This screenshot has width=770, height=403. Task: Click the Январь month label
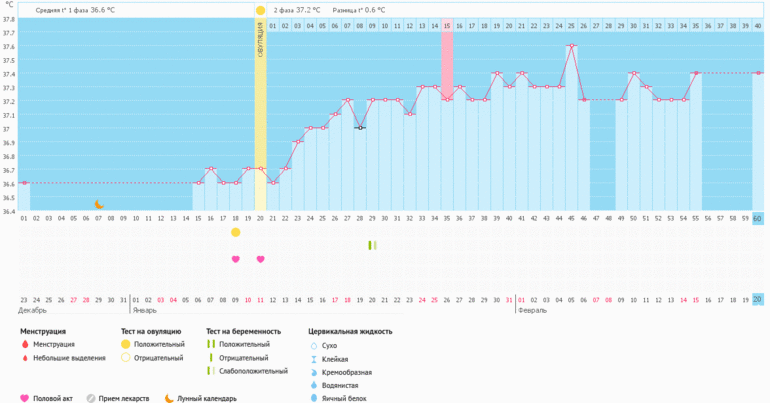[x=147, y=311]
